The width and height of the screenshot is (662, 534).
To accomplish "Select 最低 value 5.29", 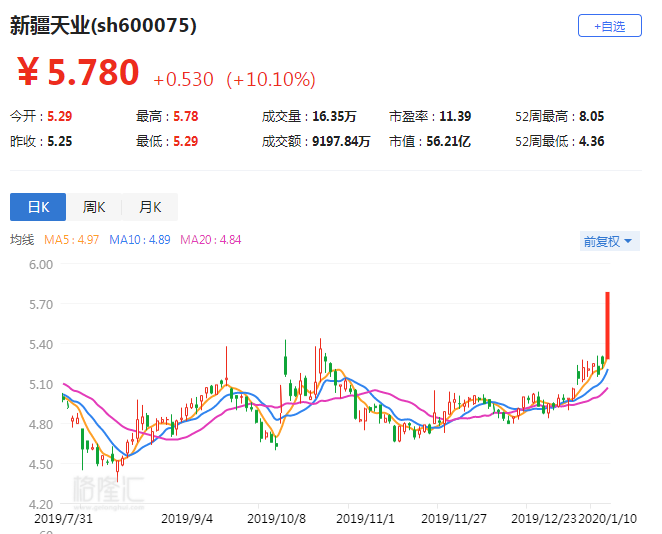I will pos(186,141).
